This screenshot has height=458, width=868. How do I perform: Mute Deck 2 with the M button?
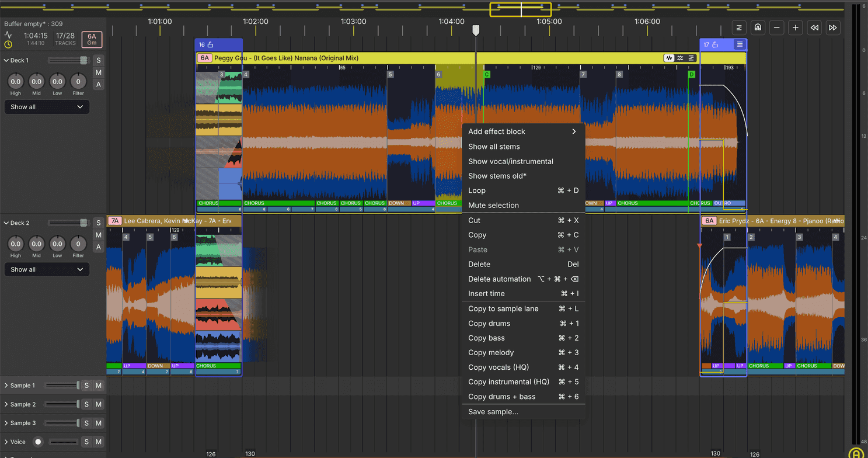click(x=99, y=235)
